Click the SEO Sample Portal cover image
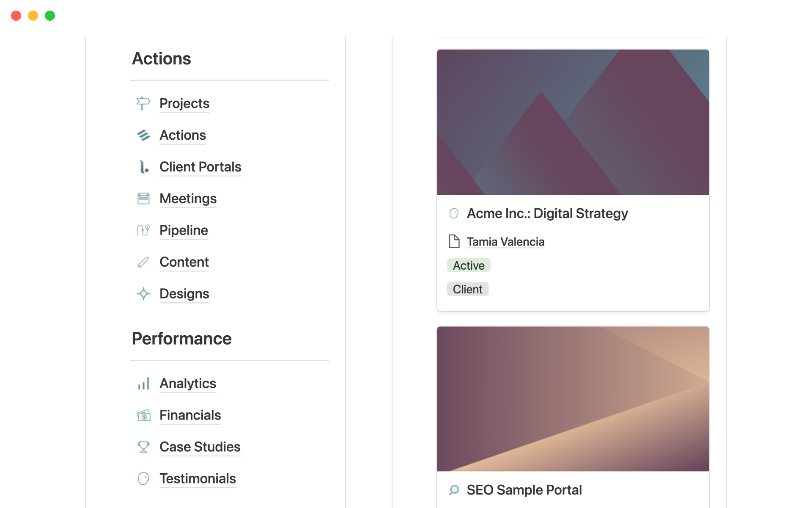812x508 pixels. point(573,399)
